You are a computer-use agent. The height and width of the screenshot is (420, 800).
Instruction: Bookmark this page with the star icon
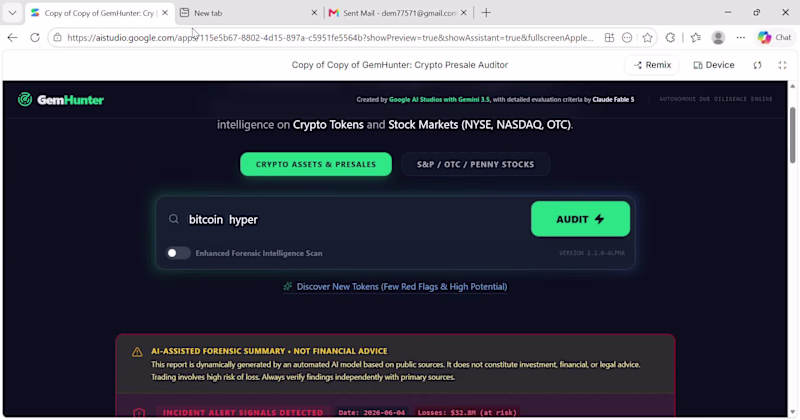tap(647, 37)
